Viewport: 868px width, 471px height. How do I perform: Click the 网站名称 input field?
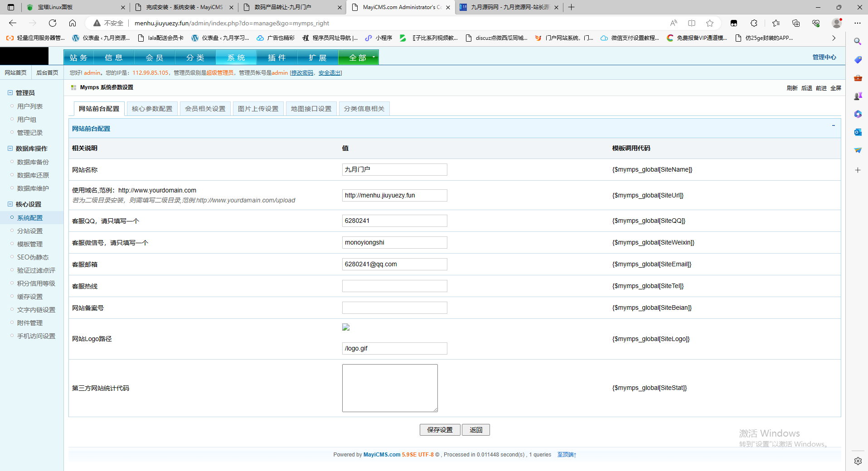coord(394,169)
